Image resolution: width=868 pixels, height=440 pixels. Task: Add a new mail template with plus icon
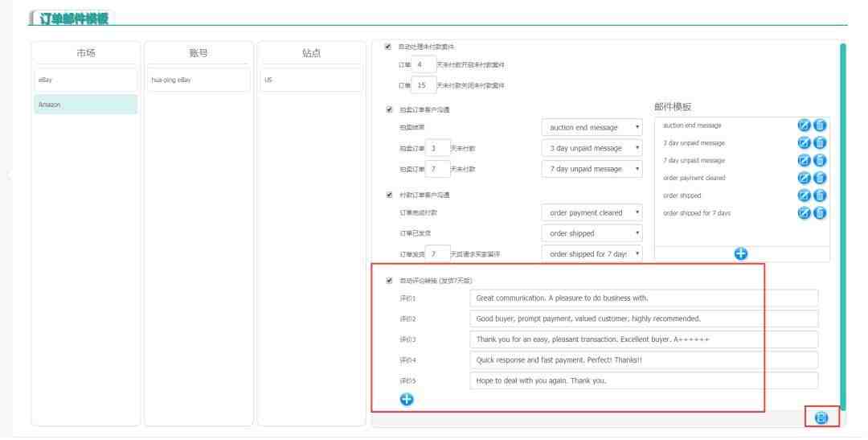741,254
